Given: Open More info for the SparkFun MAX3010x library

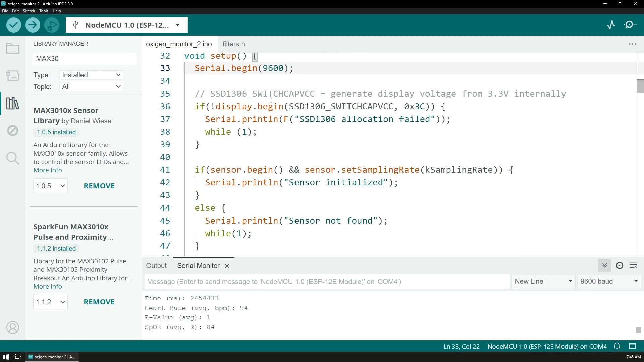Looking at the screenshot, I should point(48,287).
